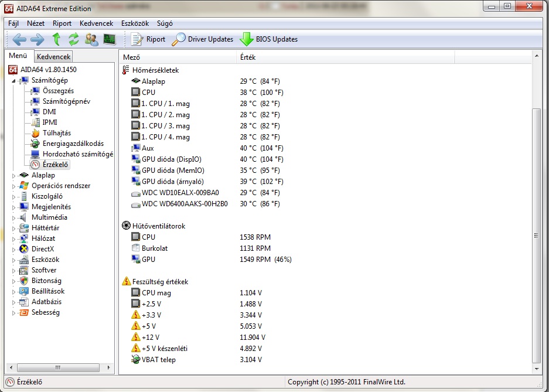The height and width of the screenshot is (392, 549).
Task: Click the Energiagazdálkodás icon
Action: (x=35, y=144)
